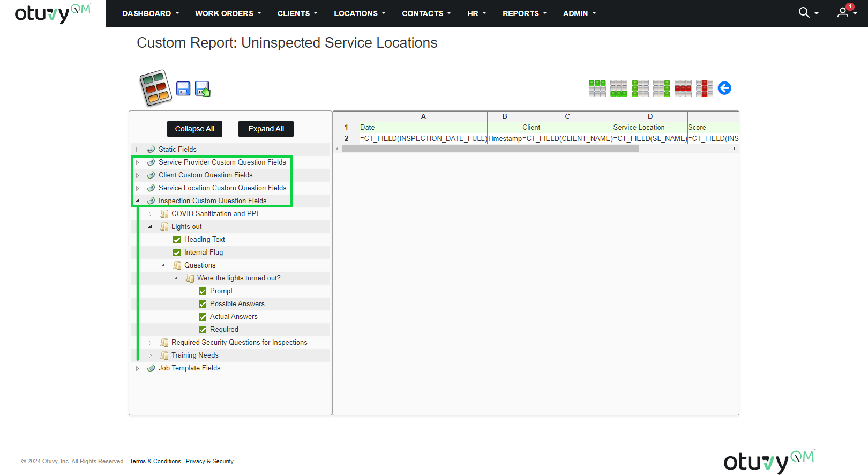Click the delete row icon
This screenshot has height=475, width=868.
tap(683, 88)
